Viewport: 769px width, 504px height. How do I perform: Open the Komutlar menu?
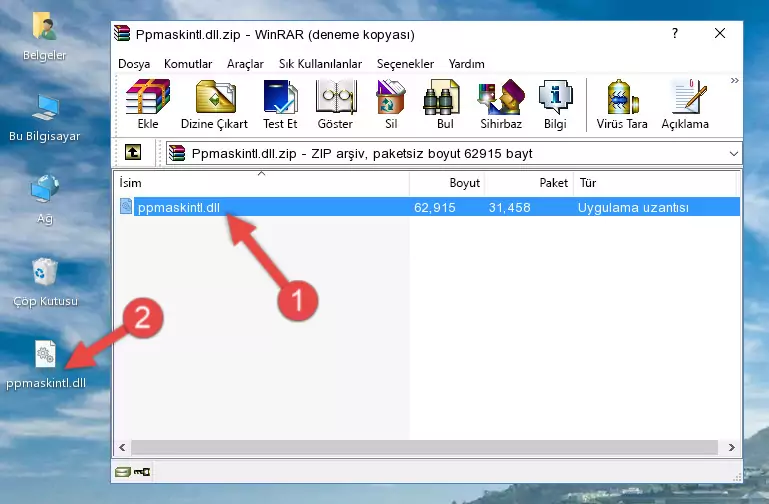(188, 64)
